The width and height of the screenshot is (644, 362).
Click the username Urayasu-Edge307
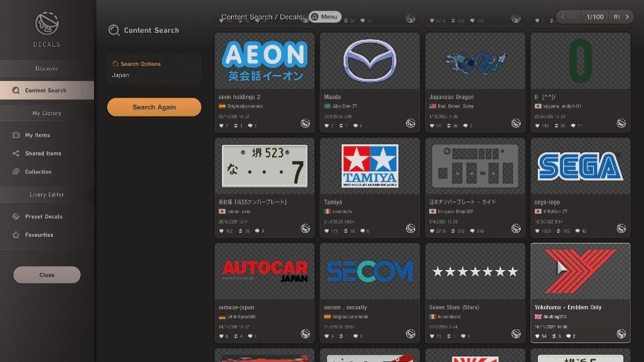click(455, 212)
